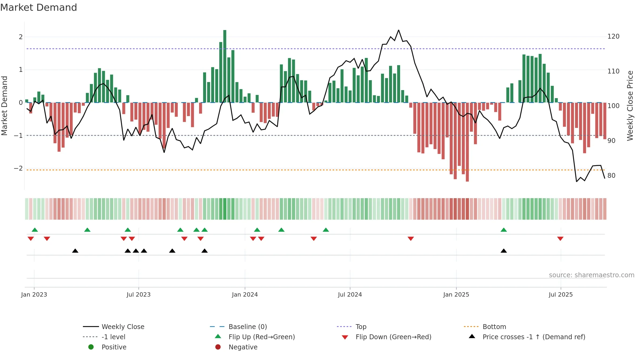
Task: Click red Negative circle in legend
Action: tap(218, 347)
